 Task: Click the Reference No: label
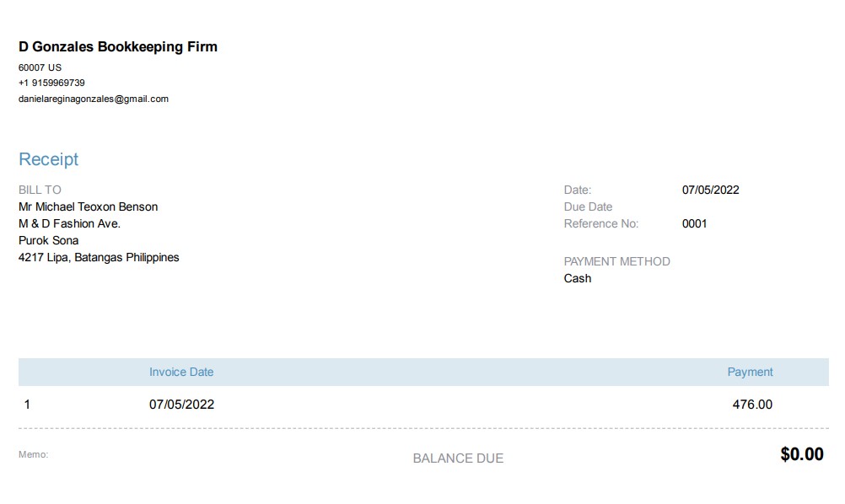tap(601, 223)
